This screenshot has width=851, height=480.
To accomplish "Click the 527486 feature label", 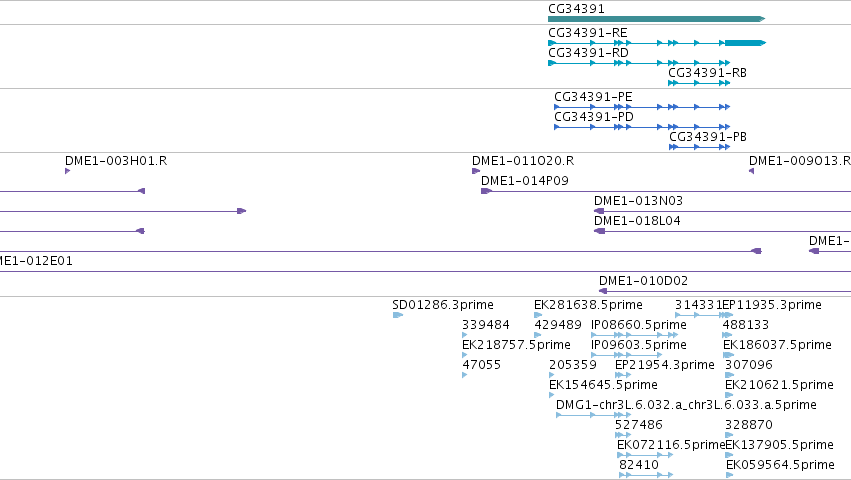I will tap(639, 425).
